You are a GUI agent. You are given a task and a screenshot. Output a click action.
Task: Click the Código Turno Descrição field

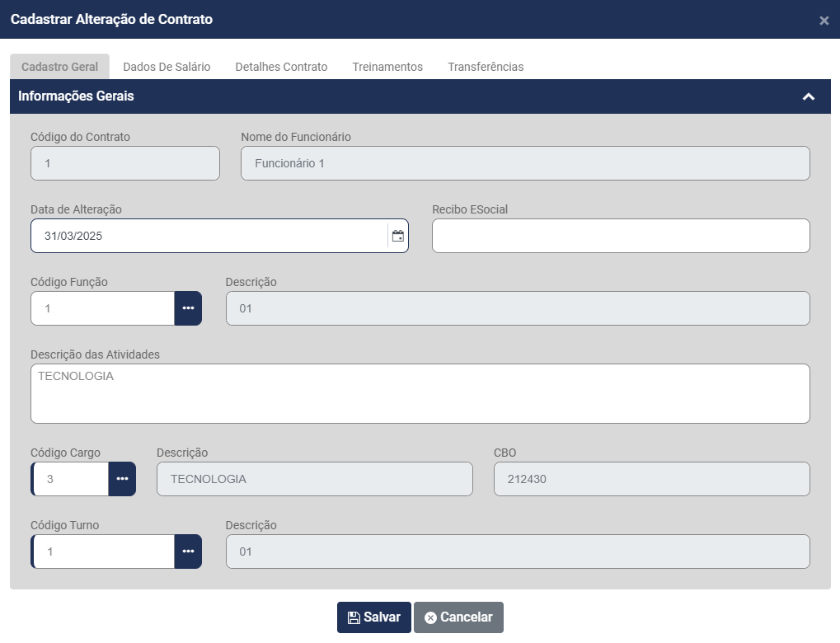[x=518, y=551]
